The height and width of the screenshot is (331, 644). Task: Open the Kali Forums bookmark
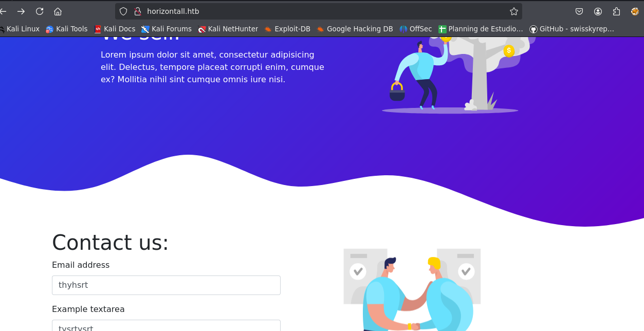click(x=167, y=29)
